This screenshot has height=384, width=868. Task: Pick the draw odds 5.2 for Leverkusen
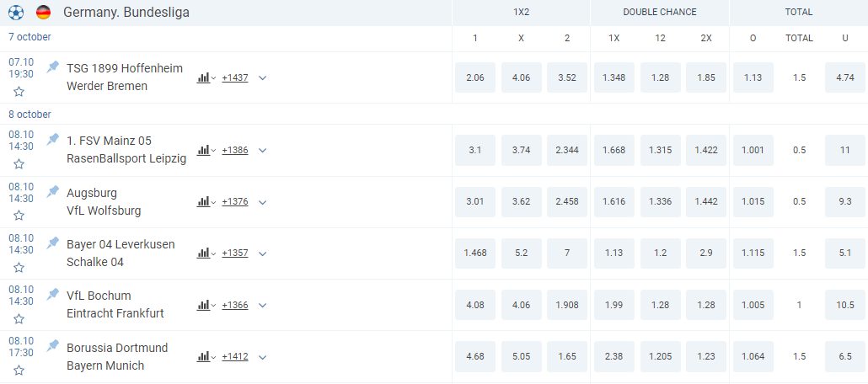pyautogui.click(x=521, y=253)
